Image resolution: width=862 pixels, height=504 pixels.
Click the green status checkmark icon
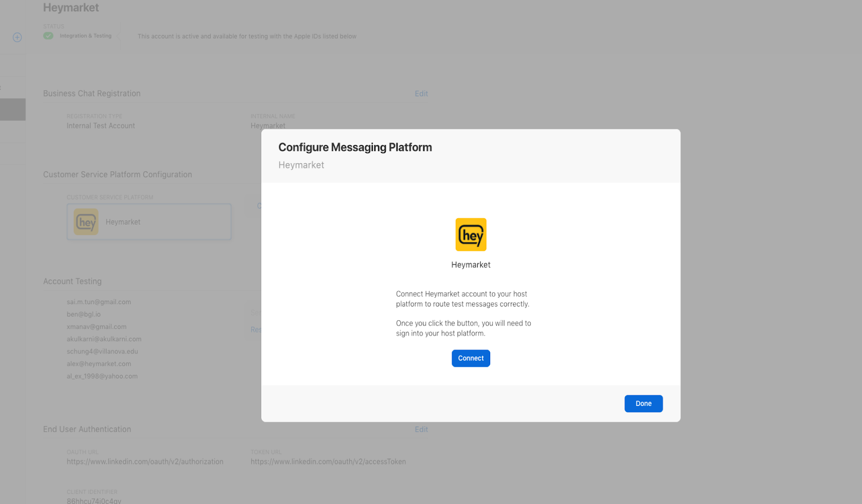tap(48, 36)
